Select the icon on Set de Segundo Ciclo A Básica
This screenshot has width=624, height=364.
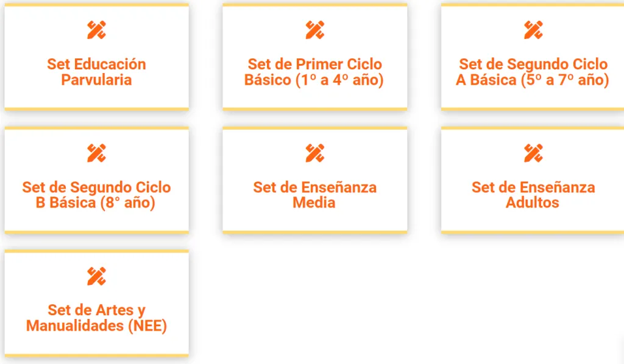(533, 29)
